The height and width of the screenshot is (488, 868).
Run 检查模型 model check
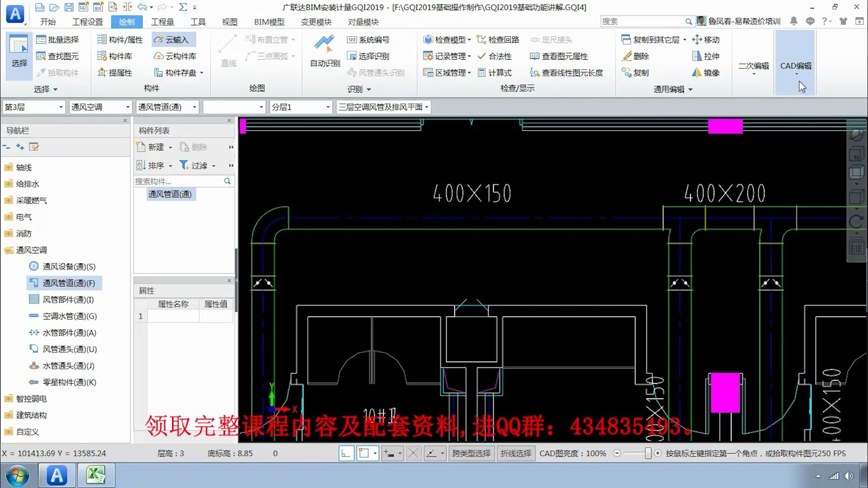click(447, 39)
